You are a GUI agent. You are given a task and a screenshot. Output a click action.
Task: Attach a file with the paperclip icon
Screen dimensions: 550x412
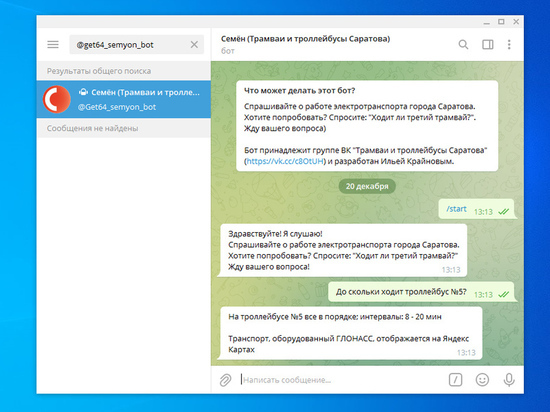tap(226, 380)
